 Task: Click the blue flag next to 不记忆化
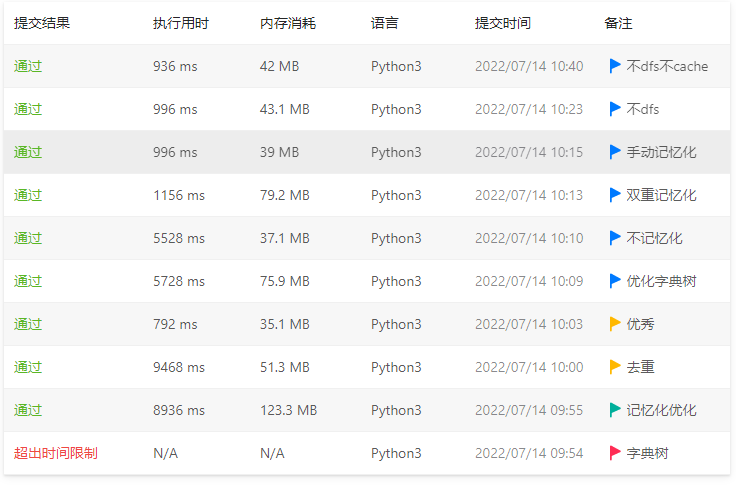(615, 238)
